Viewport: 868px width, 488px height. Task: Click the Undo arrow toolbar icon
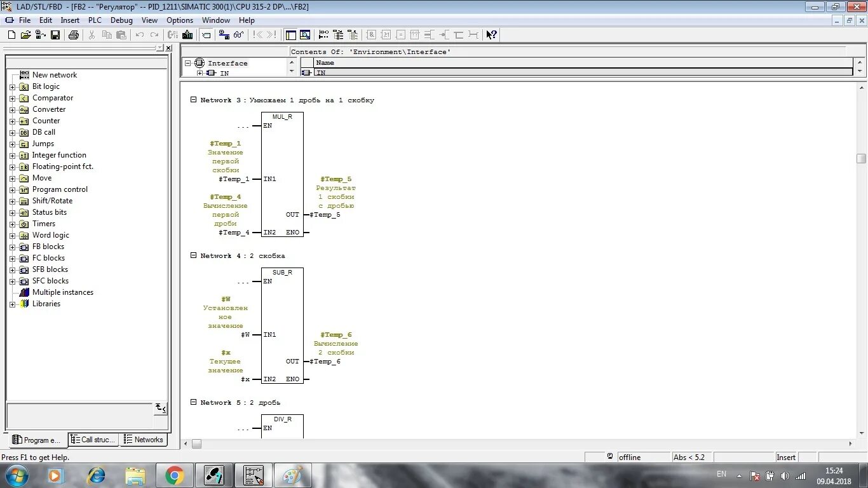(x=140, y=35)
